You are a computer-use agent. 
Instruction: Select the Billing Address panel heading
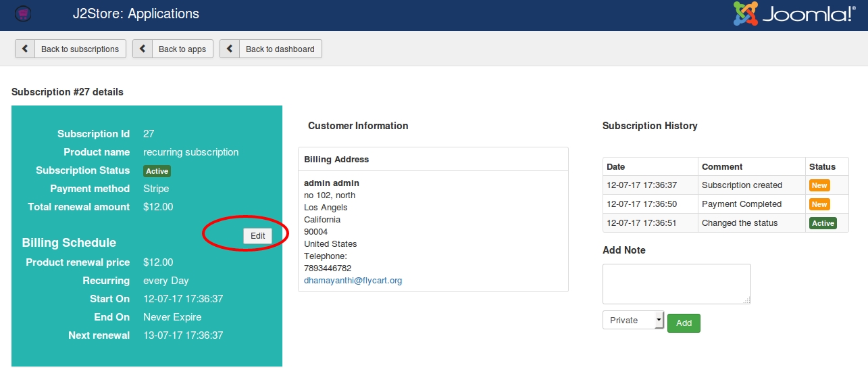[x=336, y=160]
